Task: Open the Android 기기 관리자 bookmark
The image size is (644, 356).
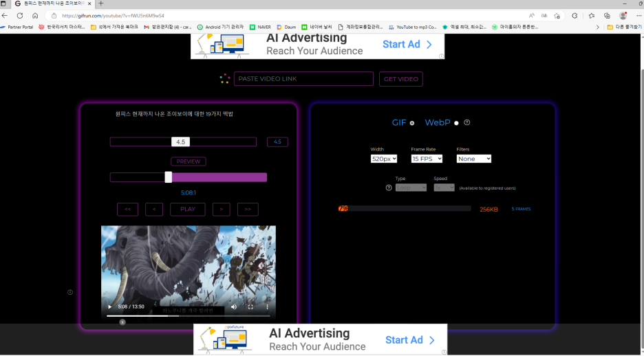Action: click(220, 27)
